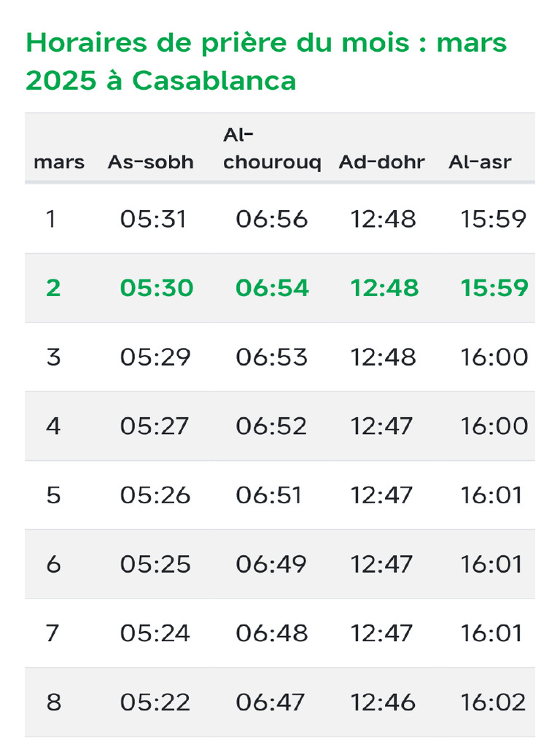
Task: Click Ad-dohr time 12:46 on March 8
Action: (383, 703)
